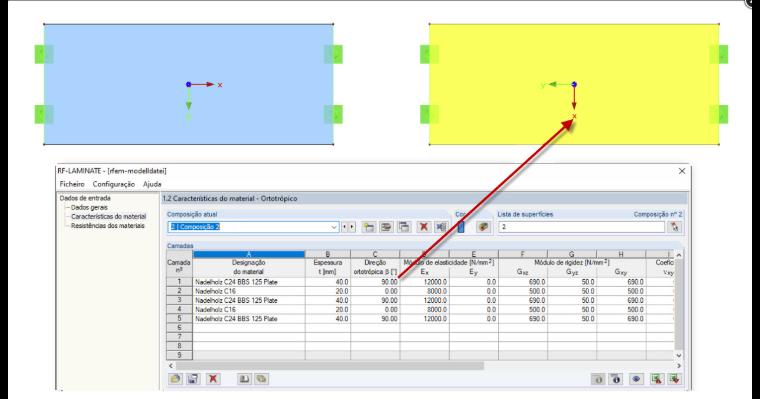The height and width of the screenshot is (399, 760).
Task: Click the greyed info button at bottom right
Action: [598, 379]
